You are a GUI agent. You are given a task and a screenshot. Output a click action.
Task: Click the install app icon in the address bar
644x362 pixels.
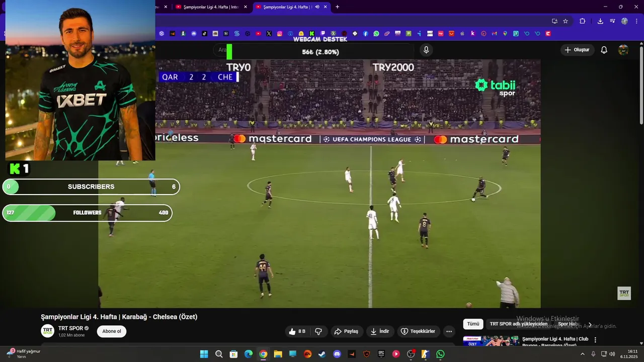[x=554, y=21]
